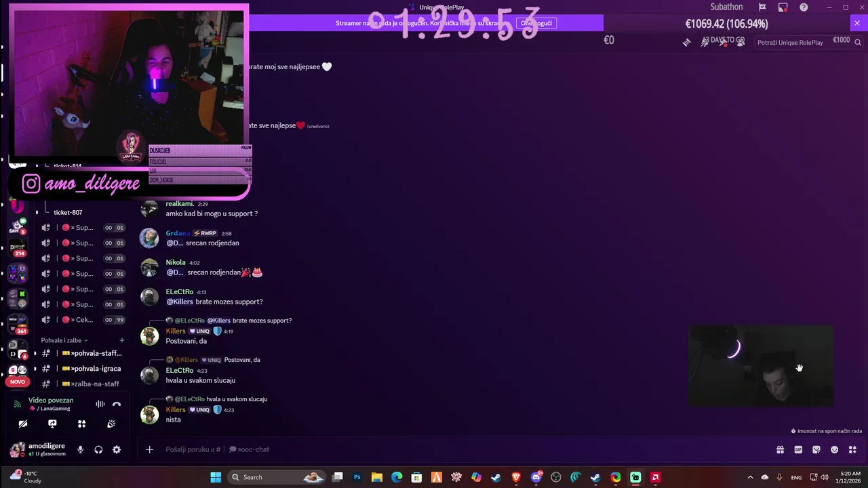Open server icon with 214 badge
The height and width of the screenshot is (488, 868).
18,249
